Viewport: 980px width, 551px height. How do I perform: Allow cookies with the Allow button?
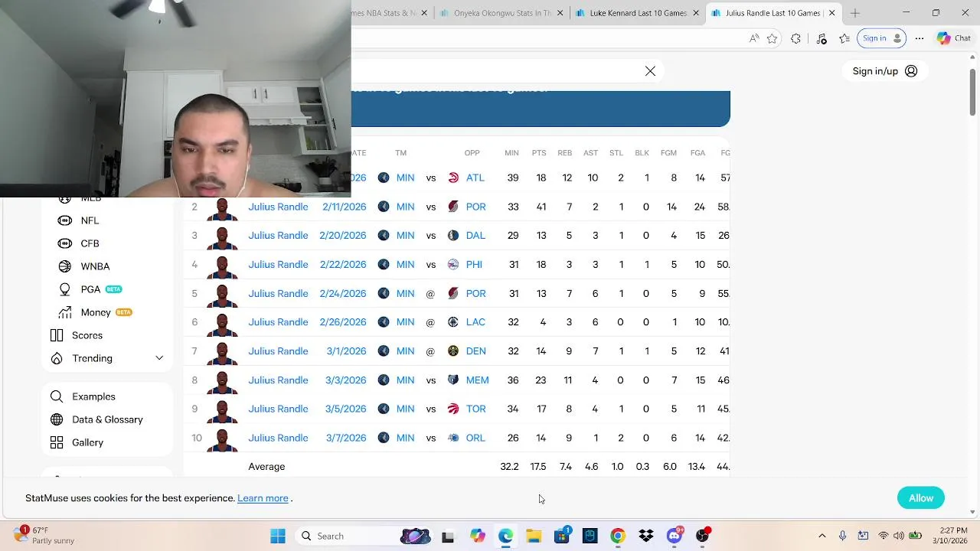(921, 498)
